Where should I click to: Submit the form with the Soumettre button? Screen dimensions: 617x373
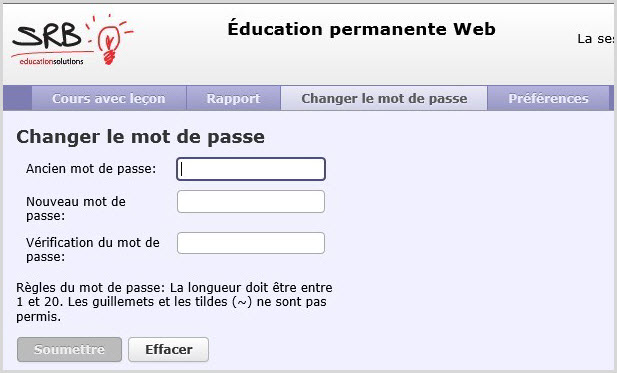pos(69,349)
